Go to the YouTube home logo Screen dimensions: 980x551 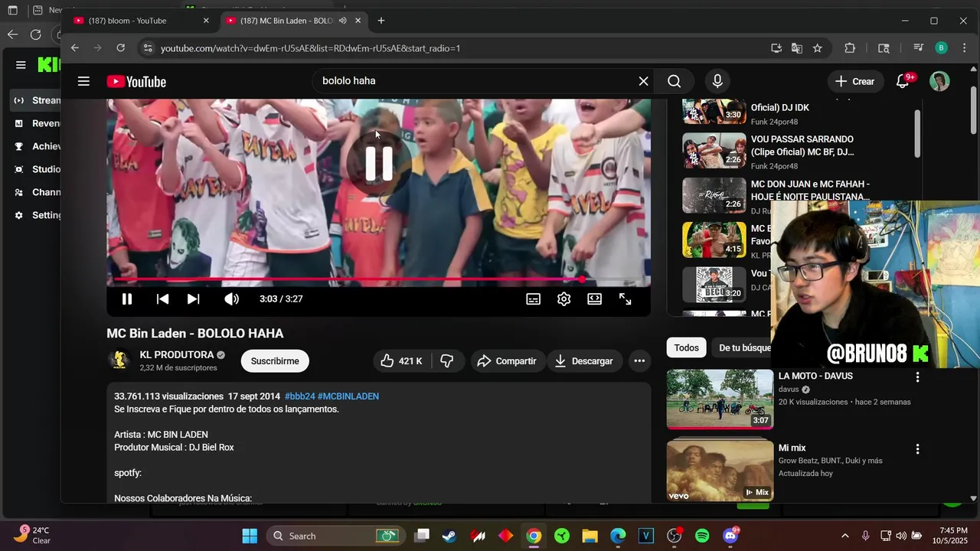point(136,82)
